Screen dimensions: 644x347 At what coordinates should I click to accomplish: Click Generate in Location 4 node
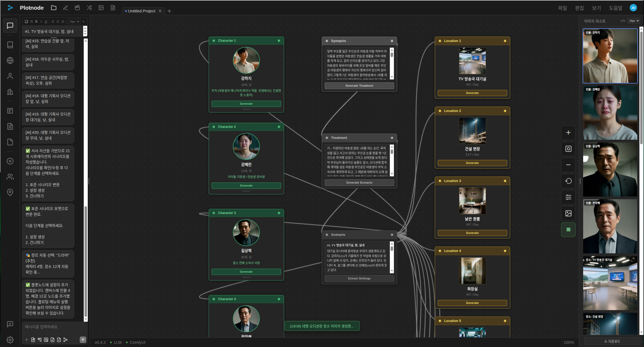(472, 303)
